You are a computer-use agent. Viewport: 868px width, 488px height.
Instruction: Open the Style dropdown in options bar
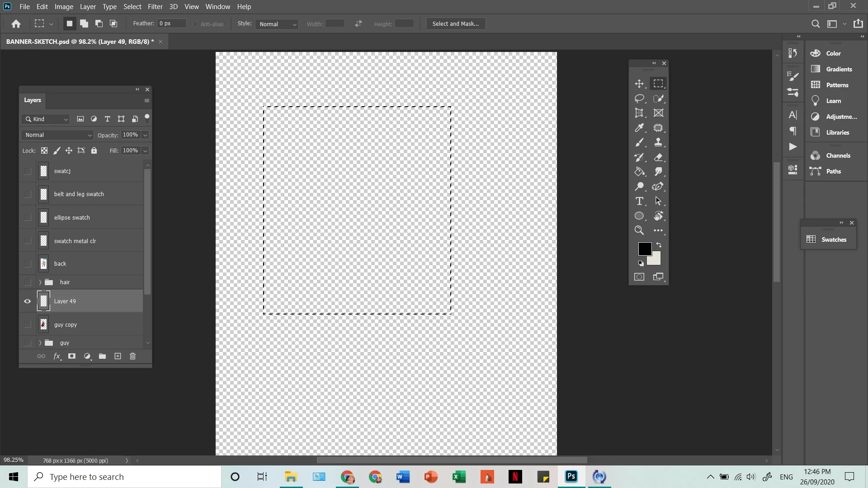coord(278,24)
